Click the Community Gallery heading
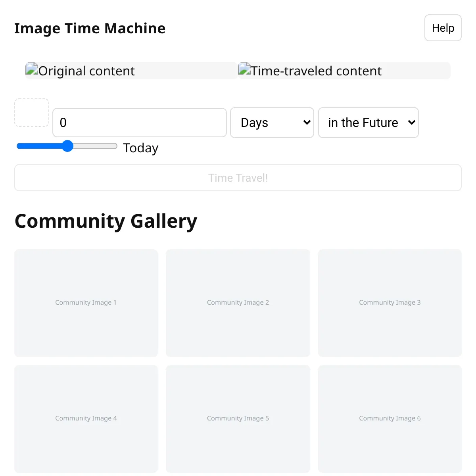 click(x=106, y=221)
